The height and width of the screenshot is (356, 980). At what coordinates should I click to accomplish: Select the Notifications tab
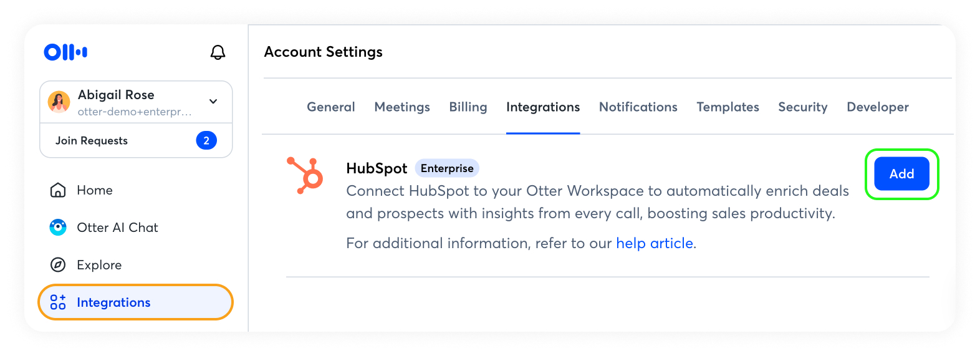click(638, 107)
